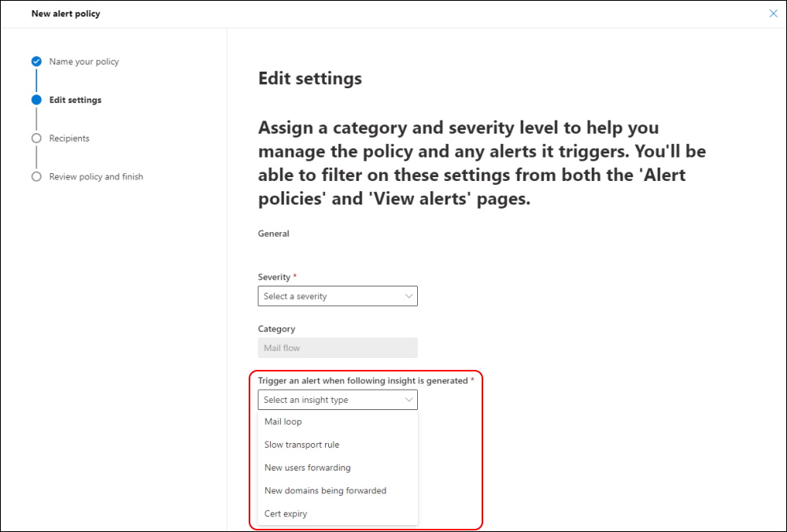
Task: Click the Recipients step circle
Action: tap(36, 138)
